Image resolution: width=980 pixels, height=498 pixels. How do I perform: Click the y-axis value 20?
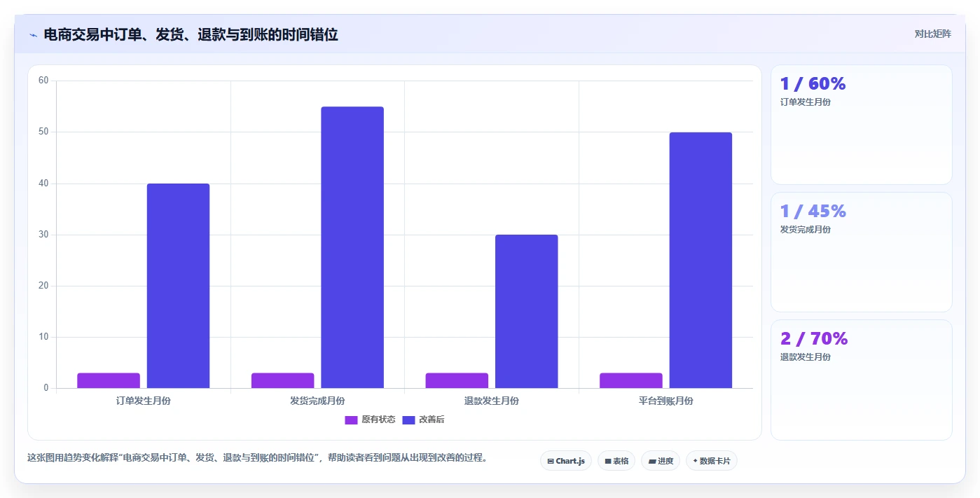43,286
